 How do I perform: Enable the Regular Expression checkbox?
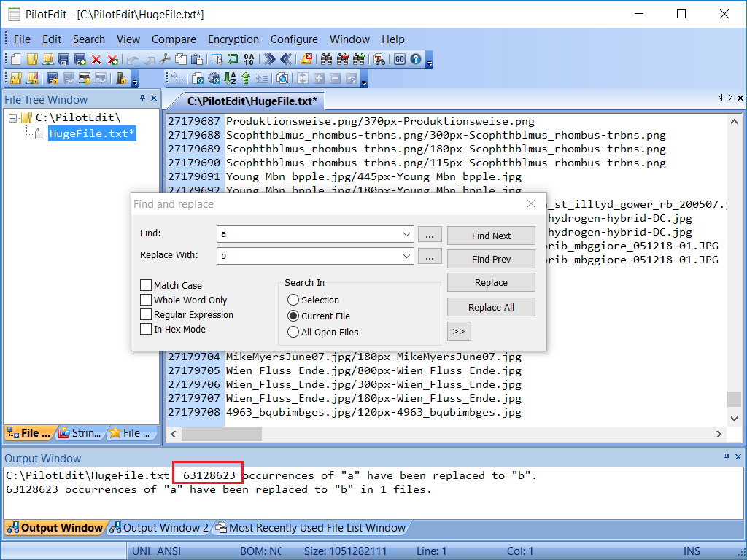pos(146,315)
